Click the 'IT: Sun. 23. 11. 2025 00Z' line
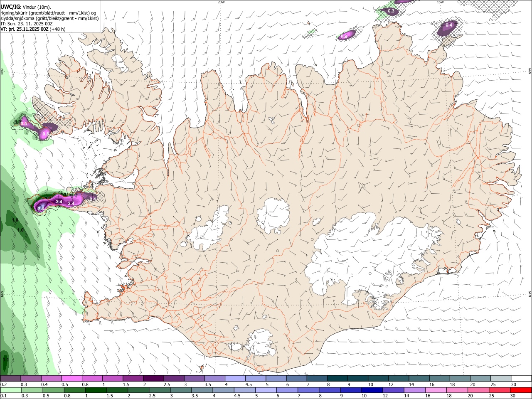This screenshot has height=399, width=532. (x=27, y=24)
